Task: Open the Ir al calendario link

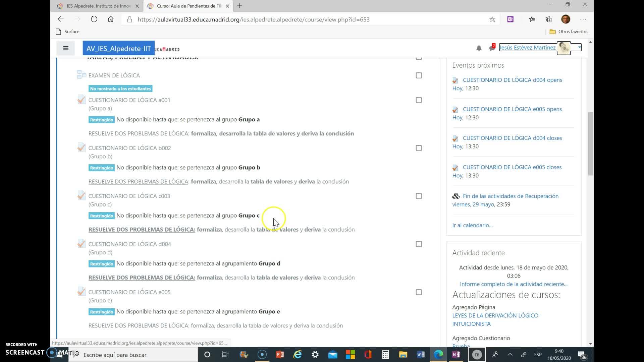Action: tap(472, 225)
